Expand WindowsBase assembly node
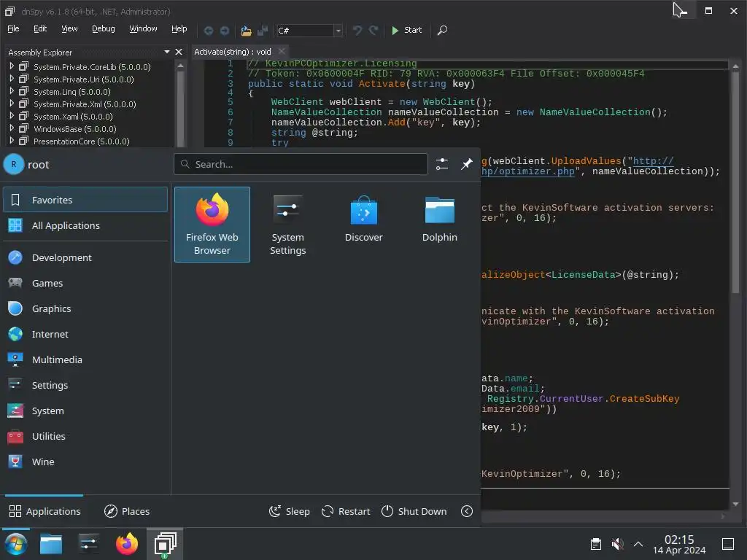This screenshot has height=560, width=747. [x=12, y=128]
